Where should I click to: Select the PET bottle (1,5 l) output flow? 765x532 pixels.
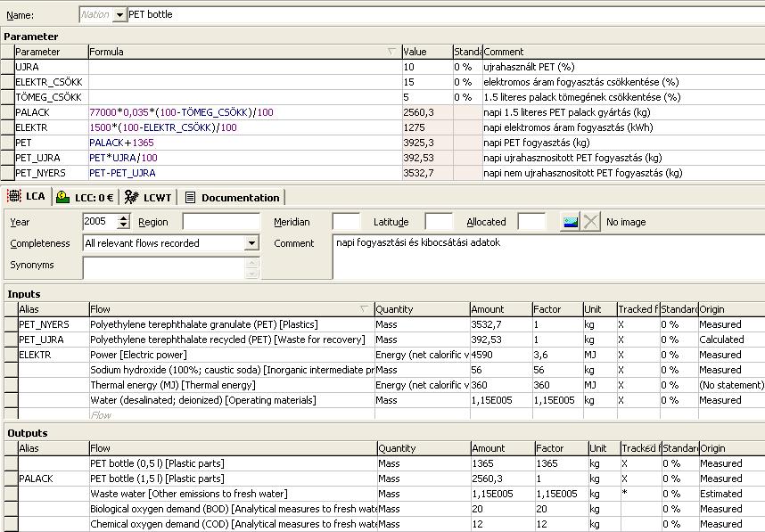tap(157, 479)
